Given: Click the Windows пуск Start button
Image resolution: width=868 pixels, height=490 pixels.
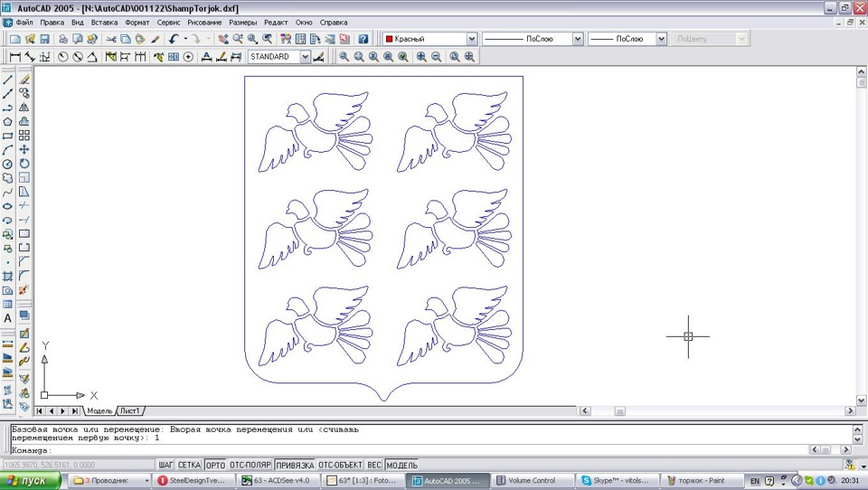Looking at the screenshot, I should 32,480.
